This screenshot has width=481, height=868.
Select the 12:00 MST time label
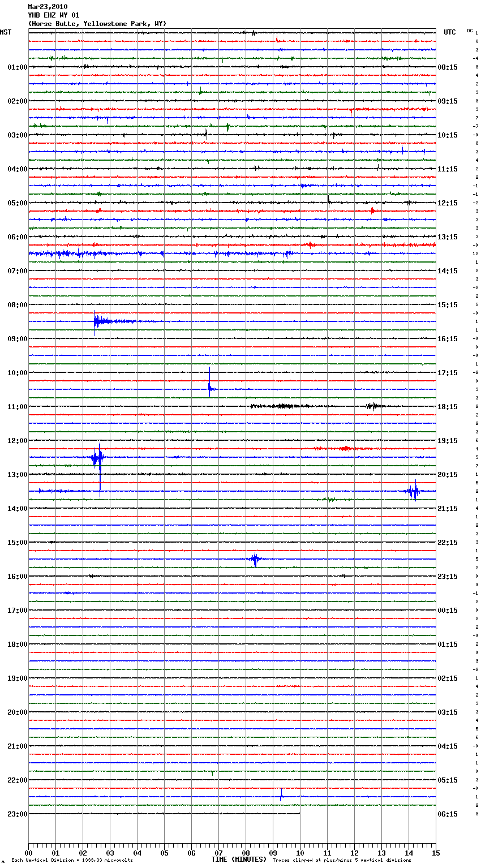(x=18, y=441)
